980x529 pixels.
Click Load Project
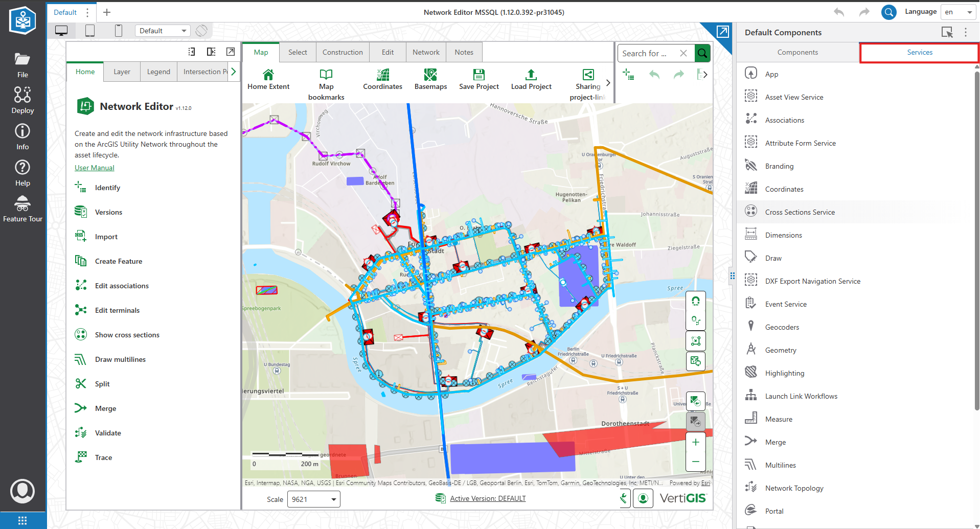(531, 80)
